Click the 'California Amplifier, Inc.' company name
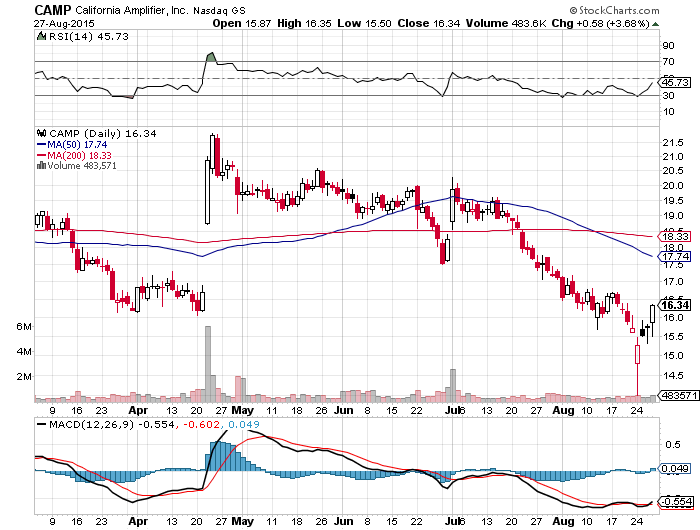The width and height of the screenshot is (700, 530). (132, 10)
